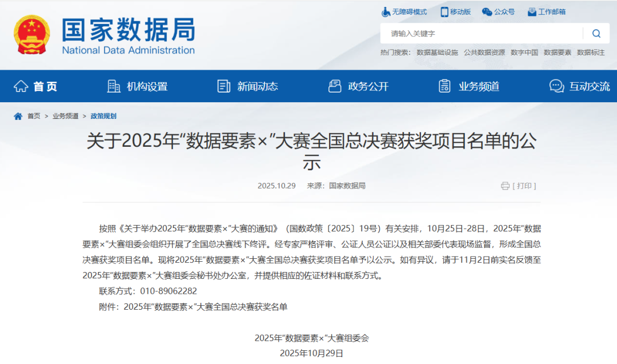Select hot search term 数据基础设施
The image size is (617, 364).
pyautogui.click(x=437, y=53)
